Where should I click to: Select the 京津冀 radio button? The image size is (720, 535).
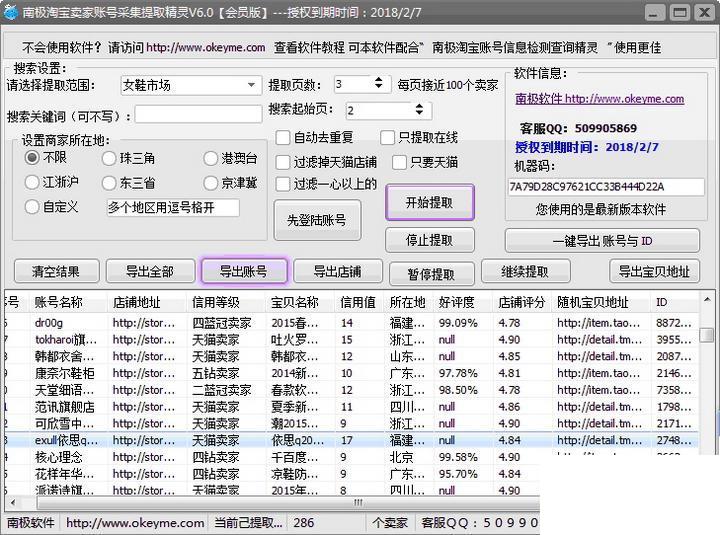tap(210, 183)
